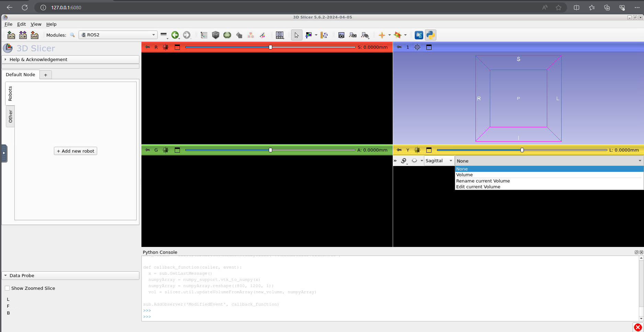Open the Volumes module cube icon

(216, 35)
